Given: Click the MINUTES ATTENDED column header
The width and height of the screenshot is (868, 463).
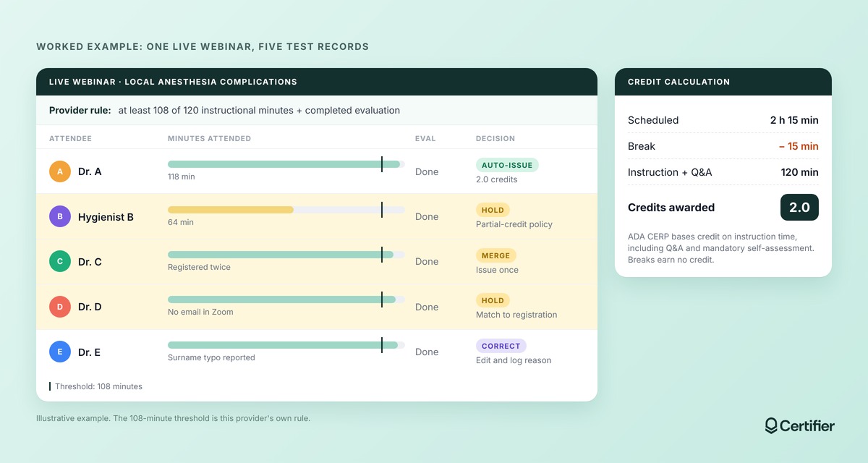Looking at the screenshot, I should click(x=209, y=138).
